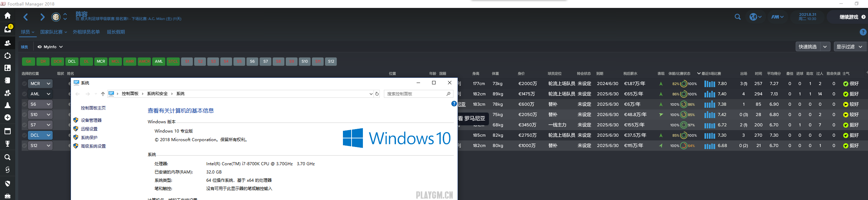
Task: Tick the selection circle of the MCR row
Action: click(x=24, y=84)
